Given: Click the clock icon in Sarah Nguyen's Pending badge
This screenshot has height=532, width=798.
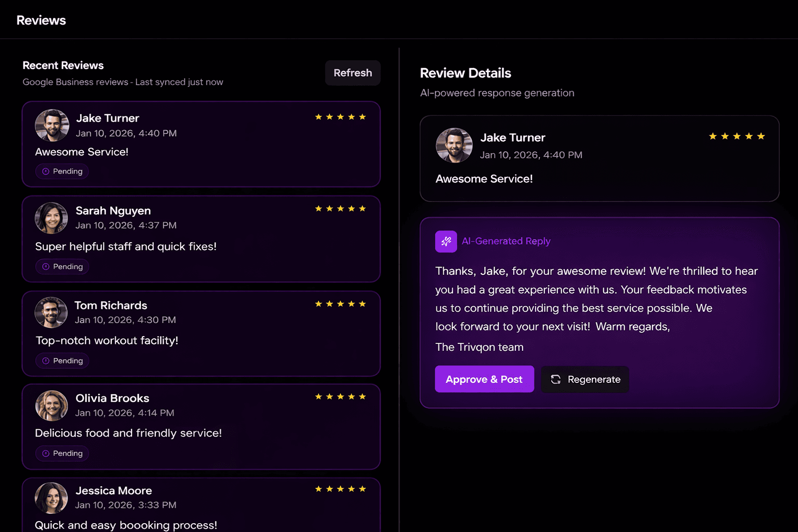Looking at the screenshot, I should pyautogui.click(x=46, y=267).
